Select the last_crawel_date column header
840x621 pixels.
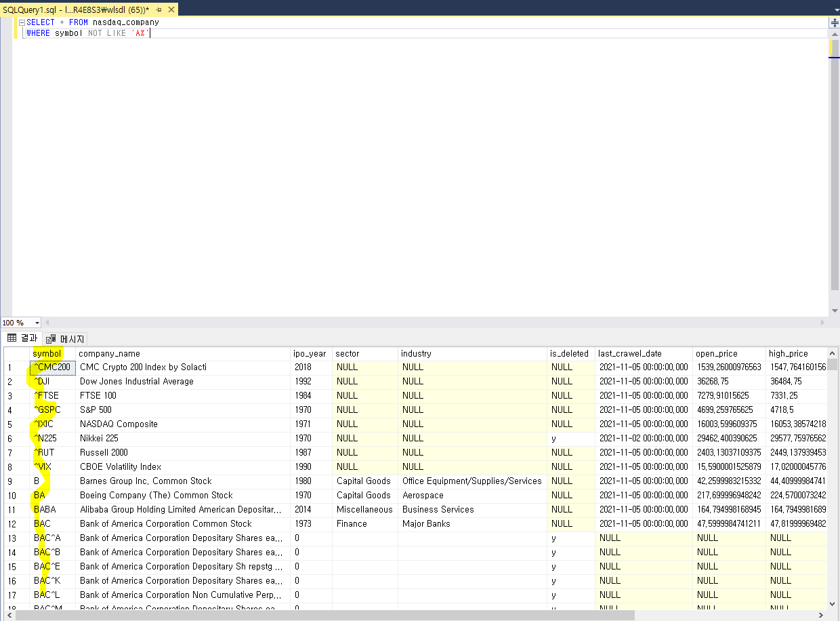pyautogui.click(x=644, y=353)
